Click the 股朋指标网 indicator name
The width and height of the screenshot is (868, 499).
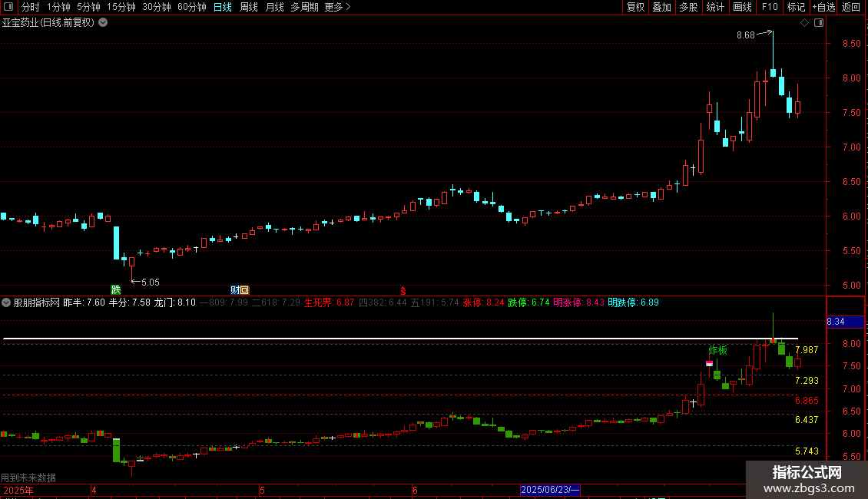tap(37, 302)
